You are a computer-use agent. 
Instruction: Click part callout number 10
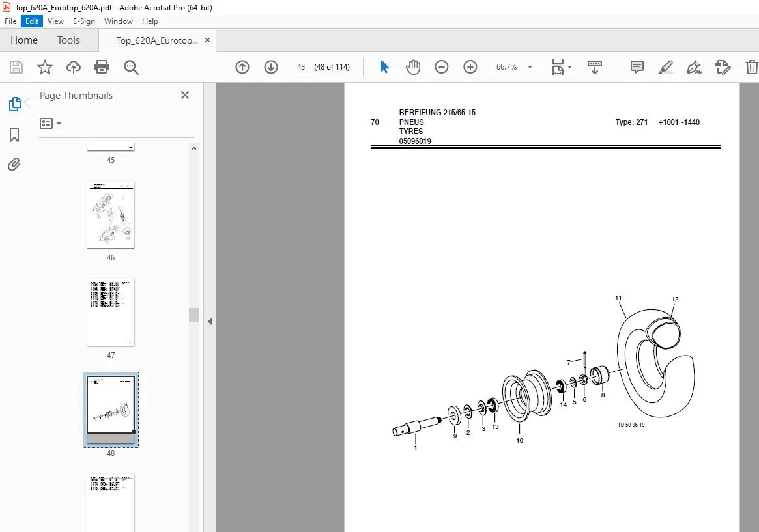point(519,441)
